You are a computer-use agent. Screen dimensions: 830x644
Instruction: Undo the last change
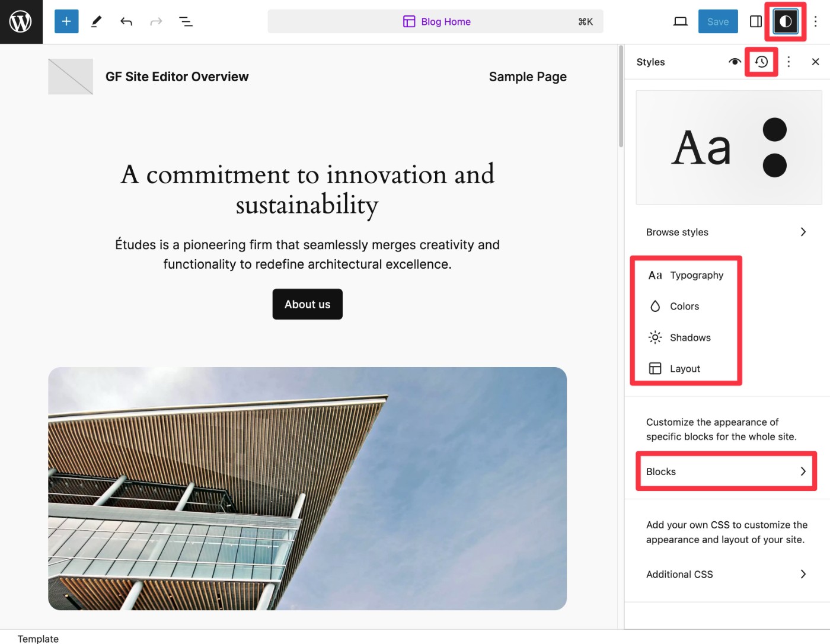[126, 22]
